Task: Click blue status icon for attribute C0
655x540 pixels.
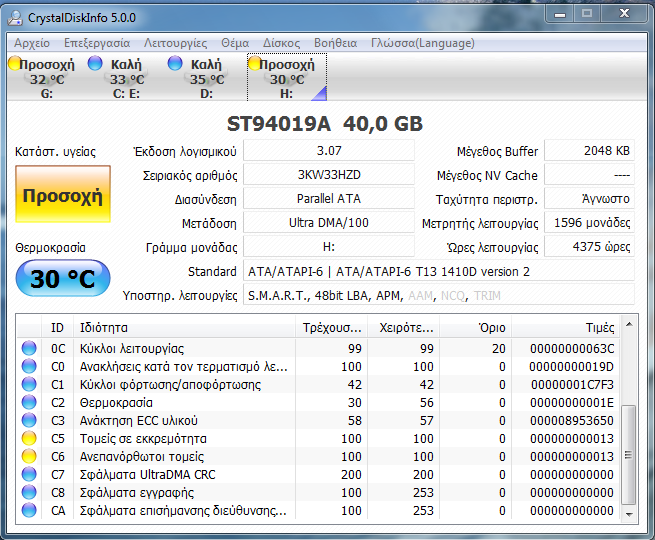Action: [x=29, y=366]
